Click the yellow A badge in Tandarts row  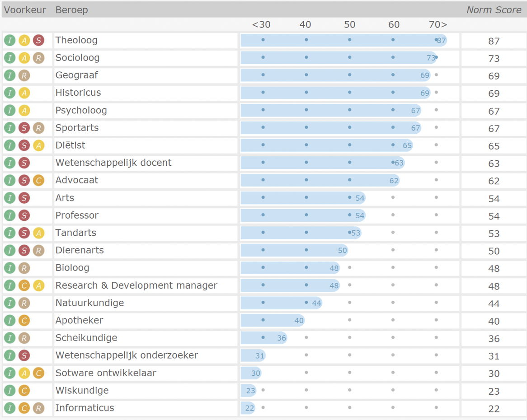point(38,233)
